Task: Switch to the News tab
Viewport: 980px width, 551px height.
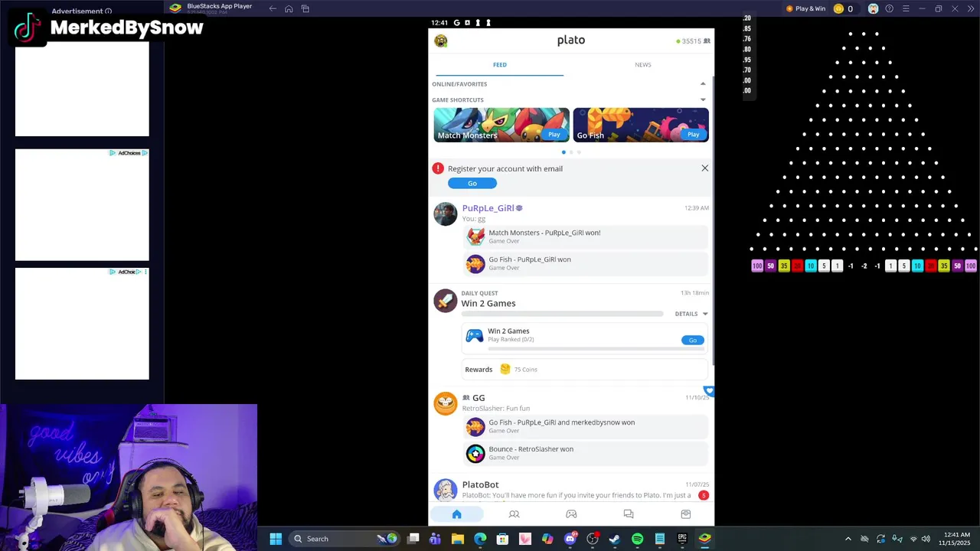Action: [x=643, y=65]
